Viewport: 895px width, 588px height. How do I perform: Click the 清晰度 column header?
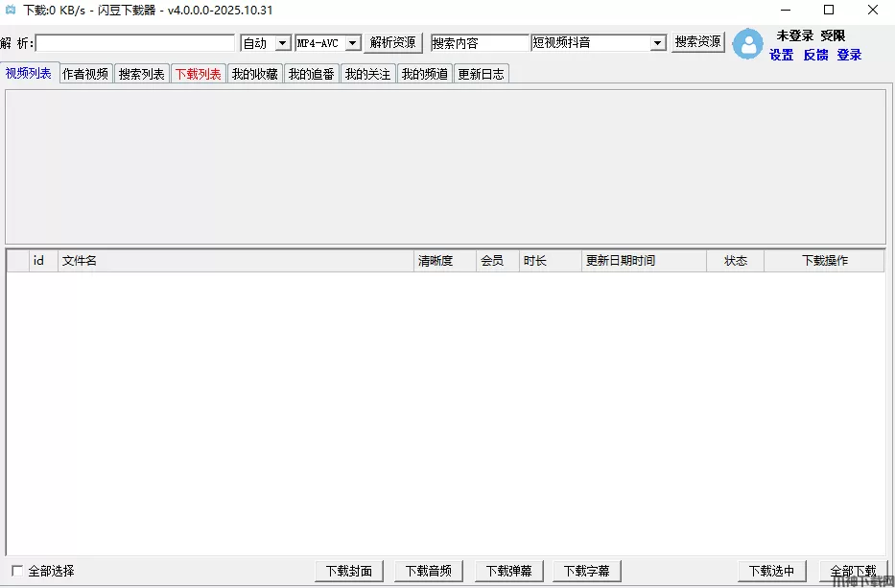pyautogui.click(x=445, y=261)
